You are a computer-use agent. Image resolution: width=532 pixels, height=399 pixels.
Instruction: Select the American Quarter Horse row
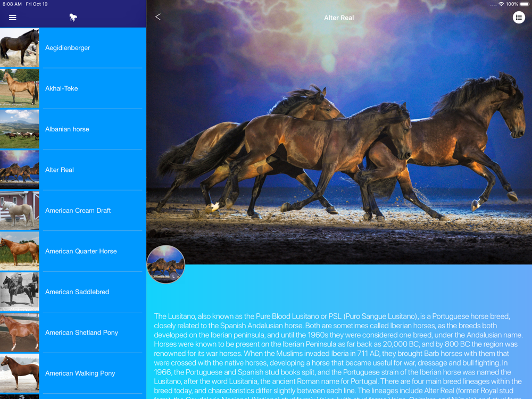click(73, 252)
